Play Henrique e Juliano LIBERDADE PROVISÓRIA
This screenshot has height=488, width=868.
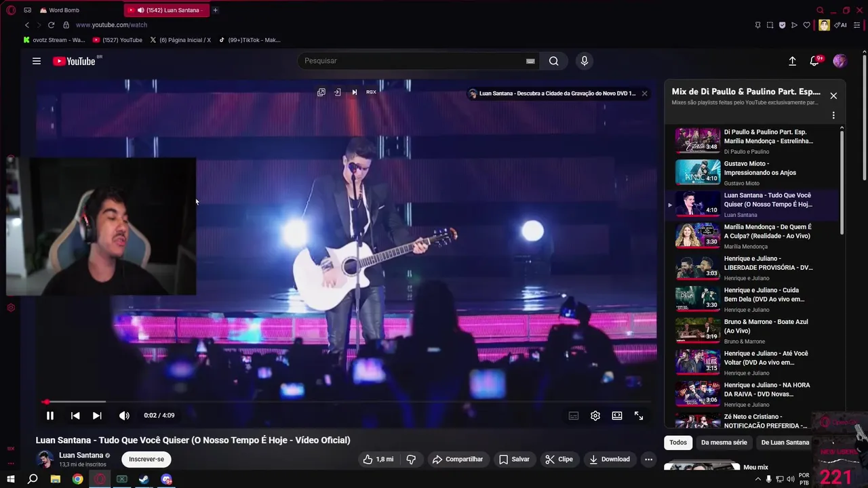coord(753,267)
